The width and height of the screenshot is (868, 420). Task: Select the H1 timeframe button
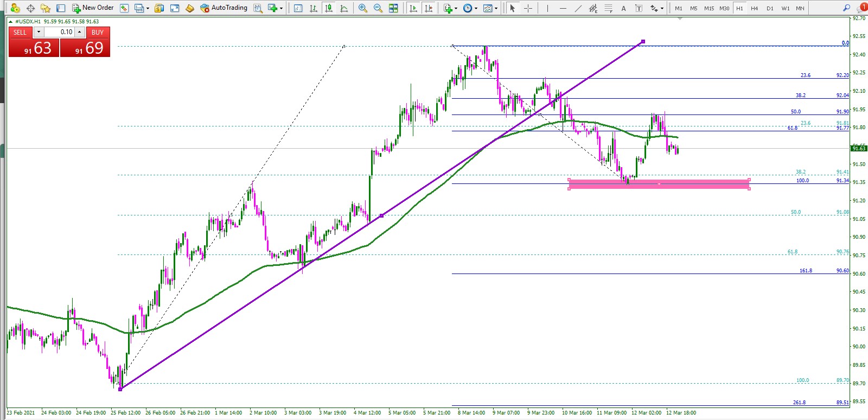739,8
